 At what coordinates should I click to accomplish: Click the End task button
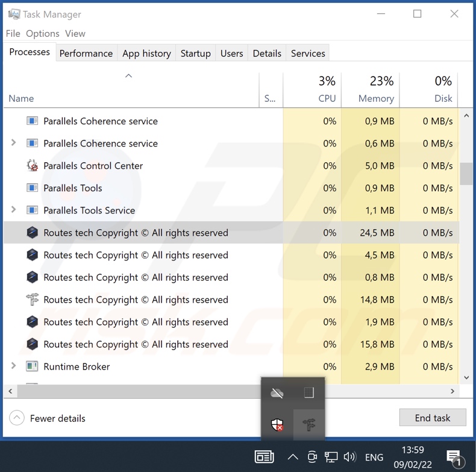pos(433,418)
